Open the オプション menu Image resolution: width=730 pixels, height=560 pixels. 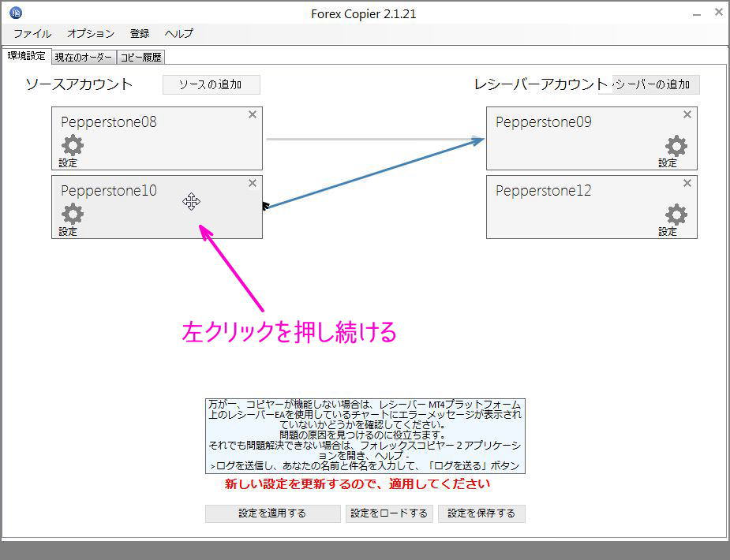tap(89, 34)
